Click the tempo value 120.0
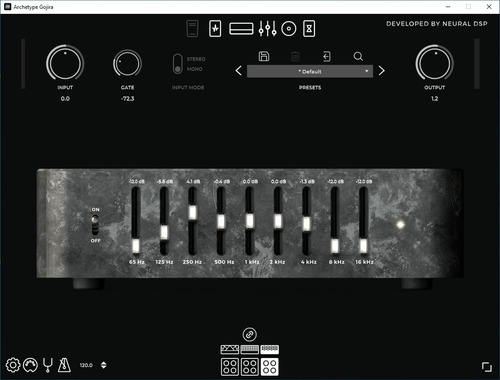The width and height of the screenshot is (500, 380). pyautogui.click(x=86, y=365)
